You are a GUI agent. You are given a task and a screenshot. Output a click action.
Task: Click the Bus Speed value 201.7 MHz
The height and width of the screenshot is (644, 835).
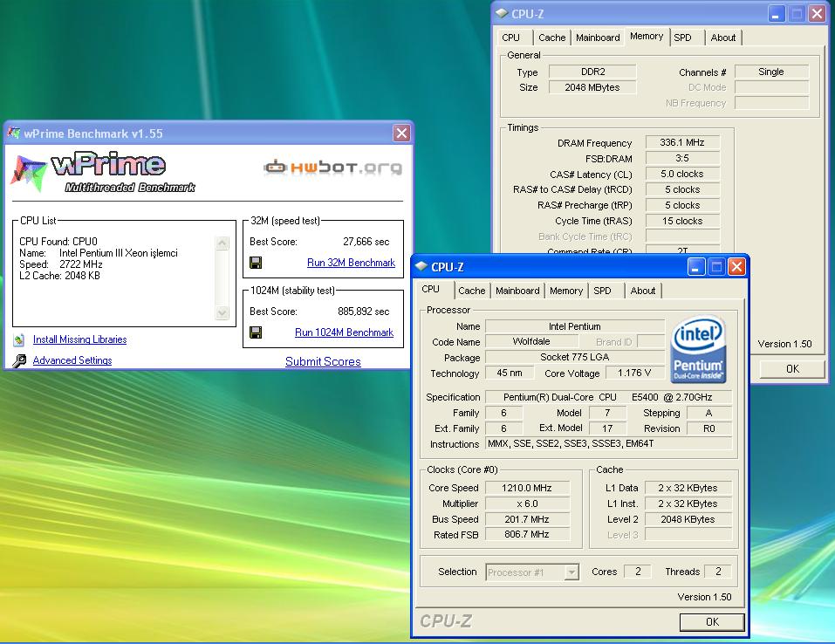[x=527, y=519]
